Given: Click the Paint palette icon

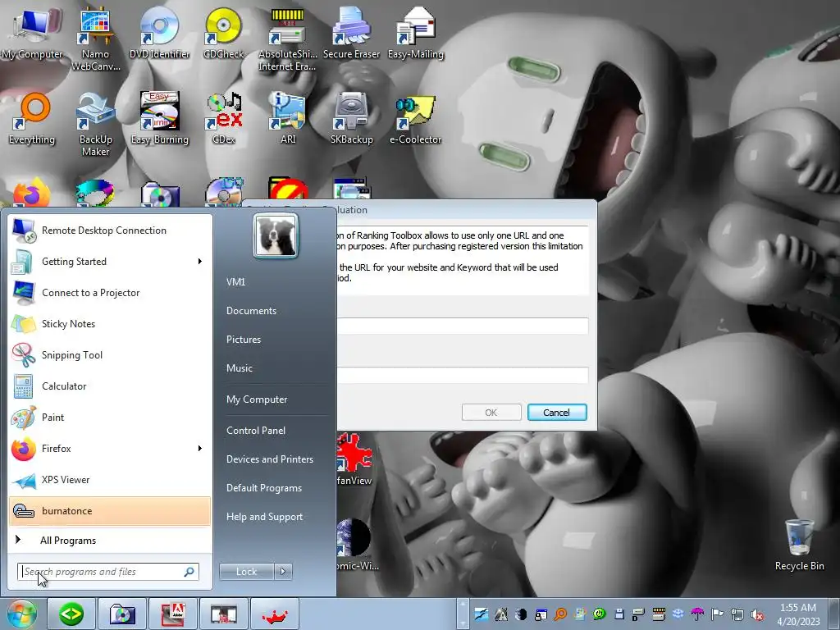Looking at the screenshot, I should (23, 418).
